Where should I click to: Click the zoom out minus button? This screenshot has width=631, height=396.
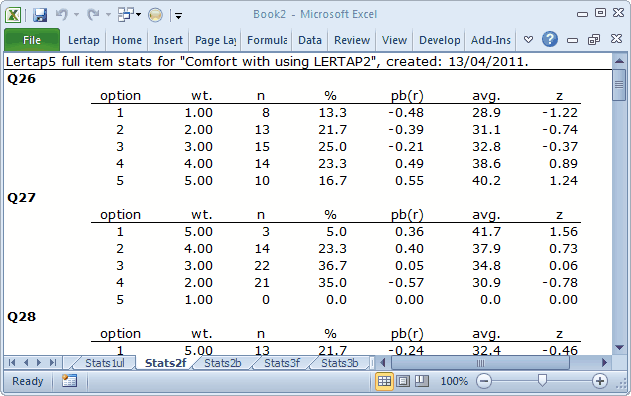pos(484,381)
